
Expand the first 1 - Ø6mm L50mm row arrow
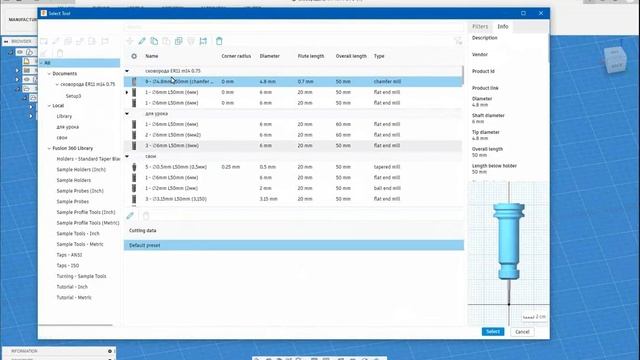(127, 92)
